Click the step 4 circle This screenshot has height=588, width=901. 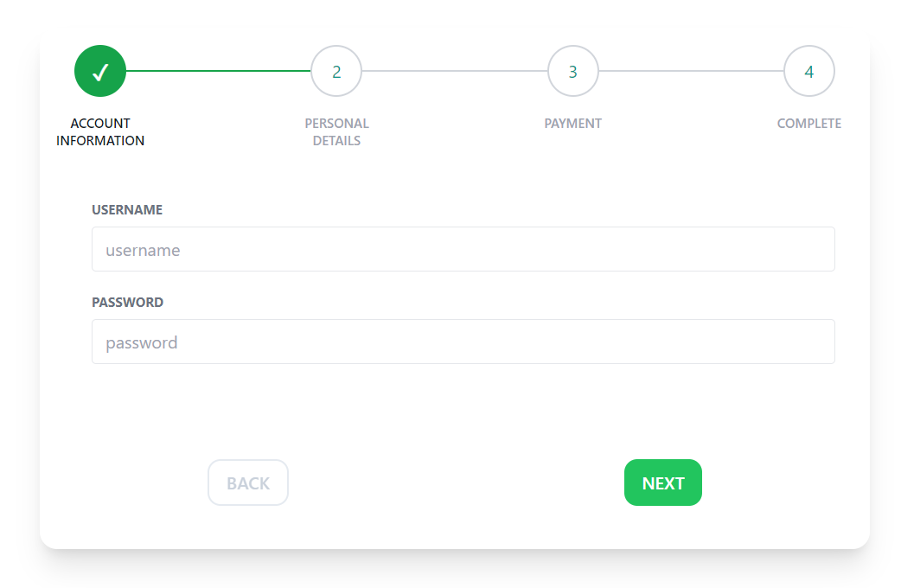pos(808,71)
